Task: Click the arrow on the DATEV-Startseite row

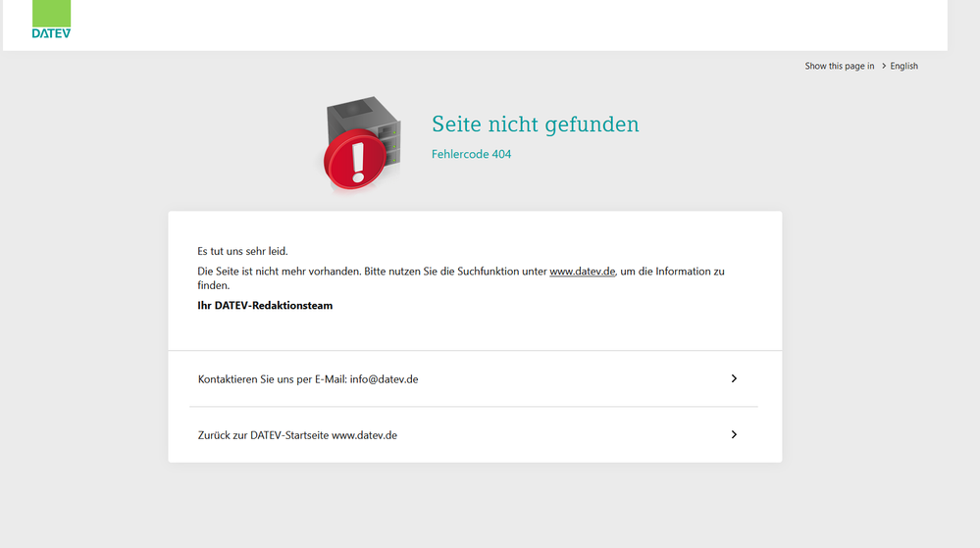Action: (x=734, y=434)
